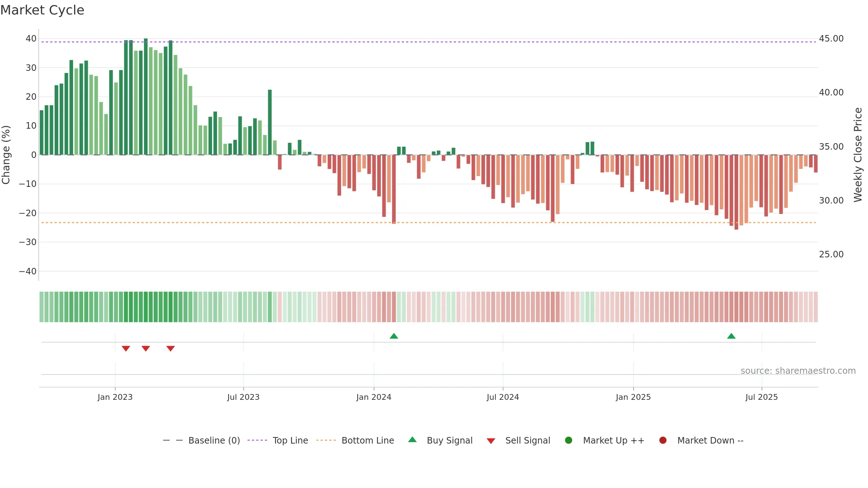Click the green Market Up circle icon
The height and width of the screenshot is (488, 868).
[x=569, y=440]
